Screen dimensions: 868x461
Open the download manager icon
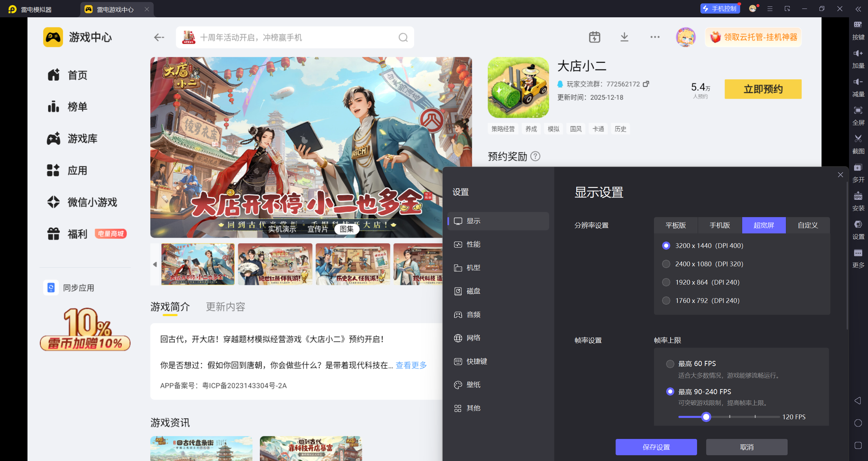pyautogui.click(x=624, y=37)
